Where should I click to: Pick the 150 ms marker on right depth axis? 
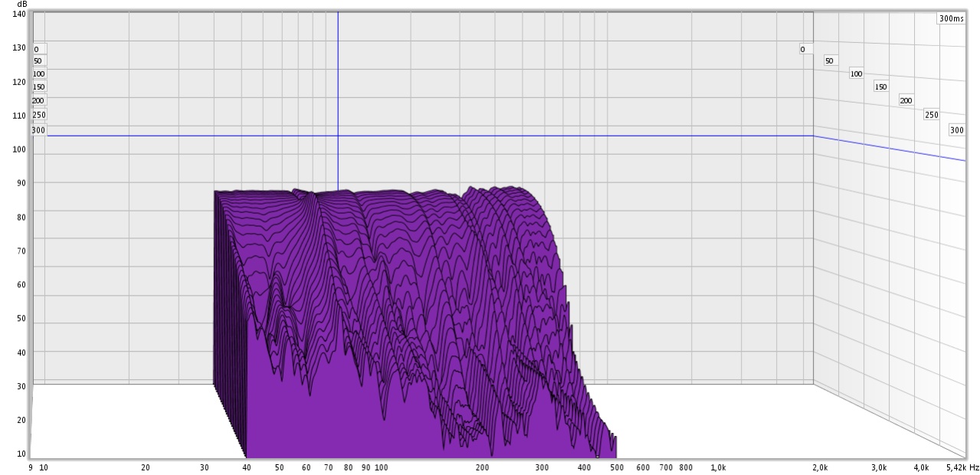coord(881,87)
